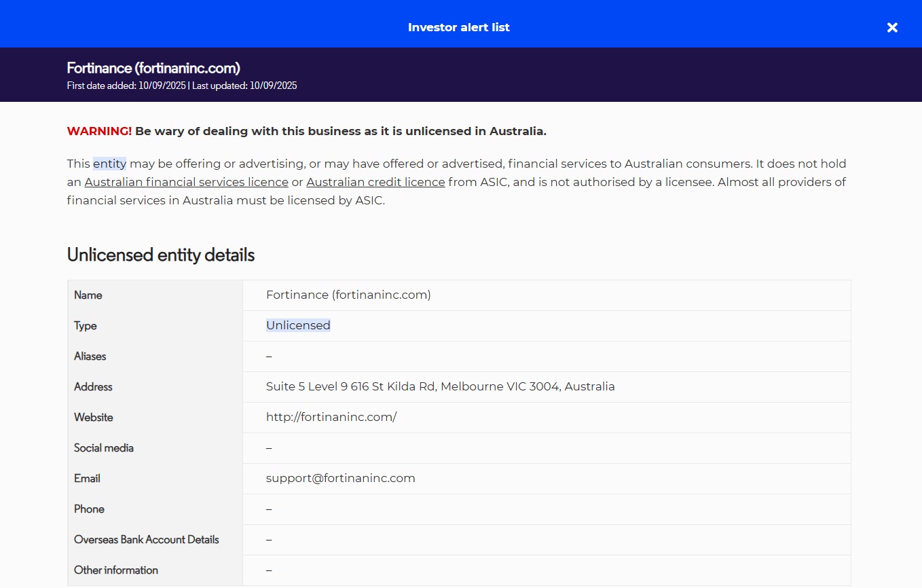Click the Social media row label
This screenshot has width=922, height=588.
click(x=104, y=447)
